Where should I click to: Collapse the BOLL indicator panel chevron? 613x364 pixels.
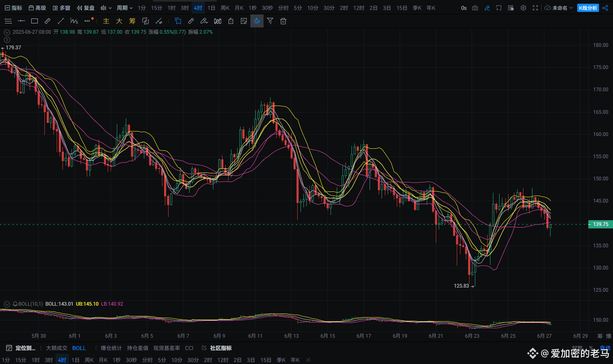(7, 304)
